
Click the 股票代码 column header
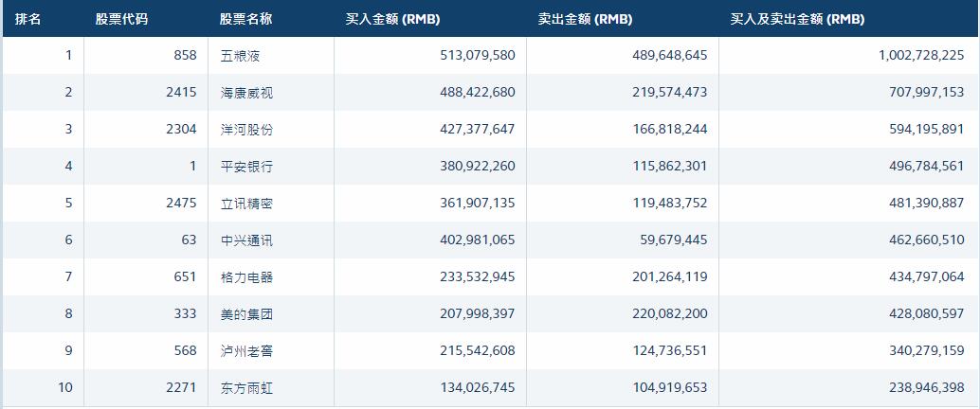[121, 19]
